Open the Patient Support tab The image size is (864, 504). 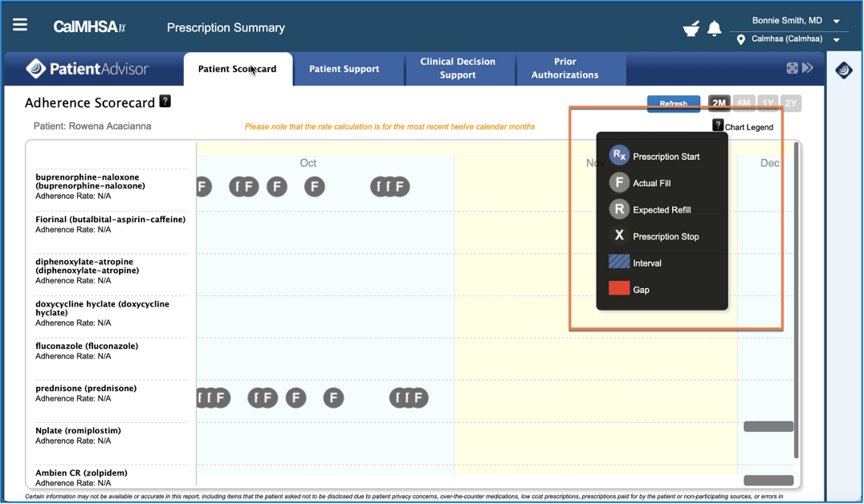pyautogui.click(x=344, y=69)
